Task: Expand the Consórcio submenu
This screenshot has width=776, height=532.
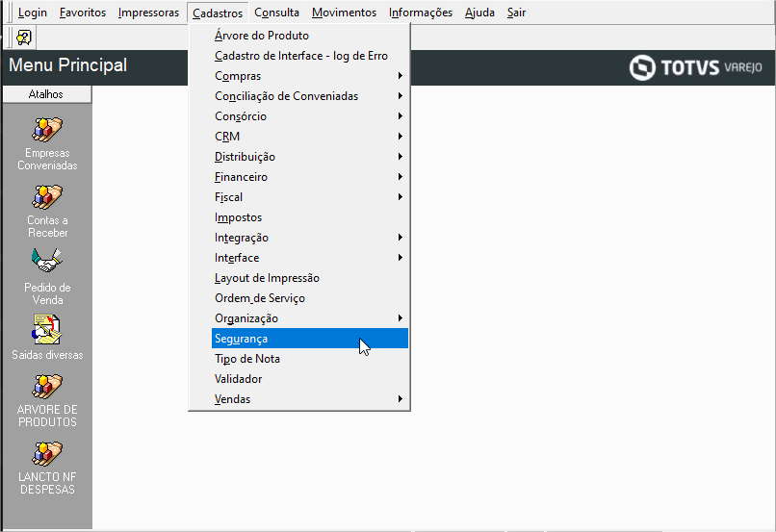Action: pos(310,116)
